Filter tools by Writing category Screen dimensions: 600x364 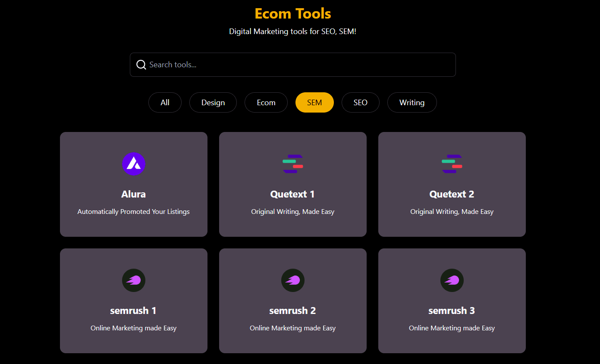click(x=412, y=103)
